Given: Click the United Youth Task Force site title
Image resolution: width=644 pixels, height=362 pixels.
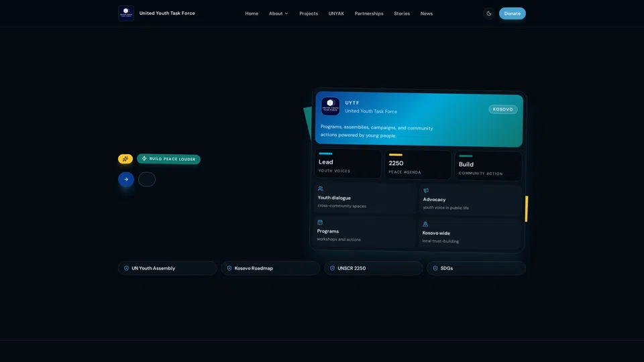Looking at the screenshot, I should [167, 13].
